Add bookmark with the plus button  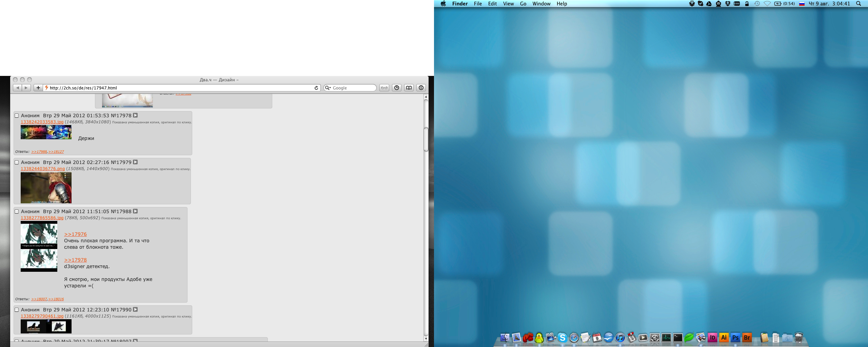pos(38,88)
